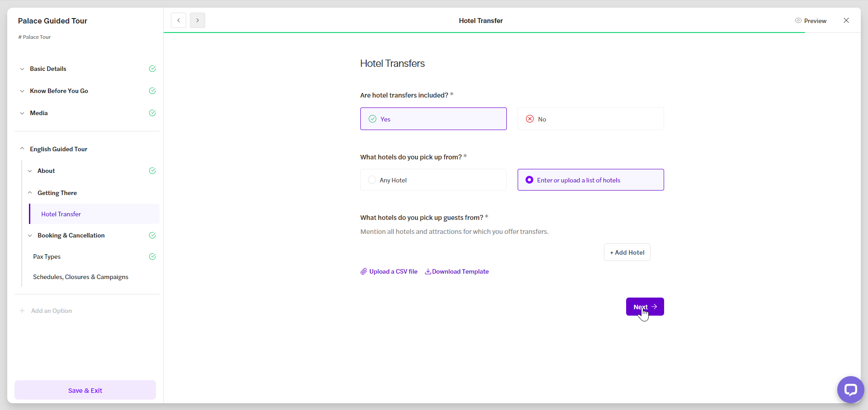Screen dimensions: 868x410
Task: Open the Basic Details section label
Action: (x=48, y=69)
